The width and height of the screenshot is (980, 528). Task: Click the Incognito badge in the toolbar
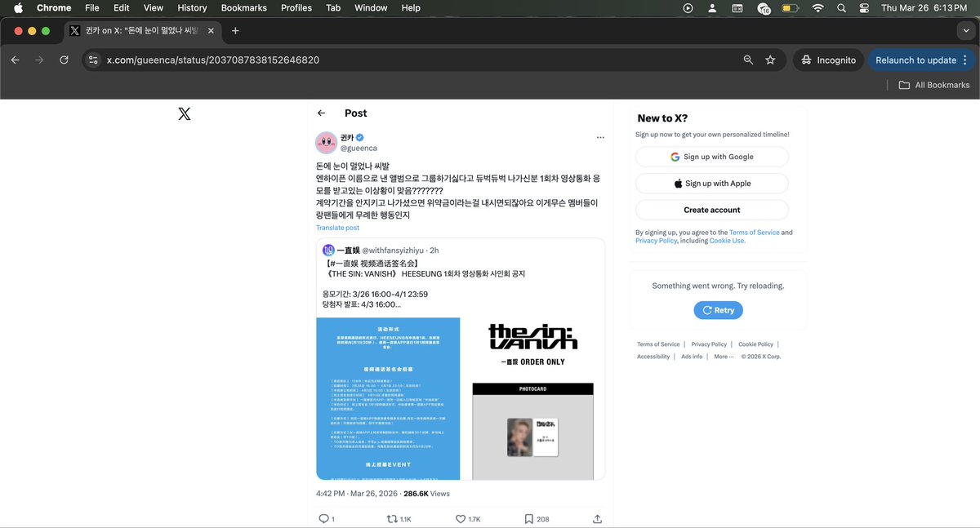828,60
